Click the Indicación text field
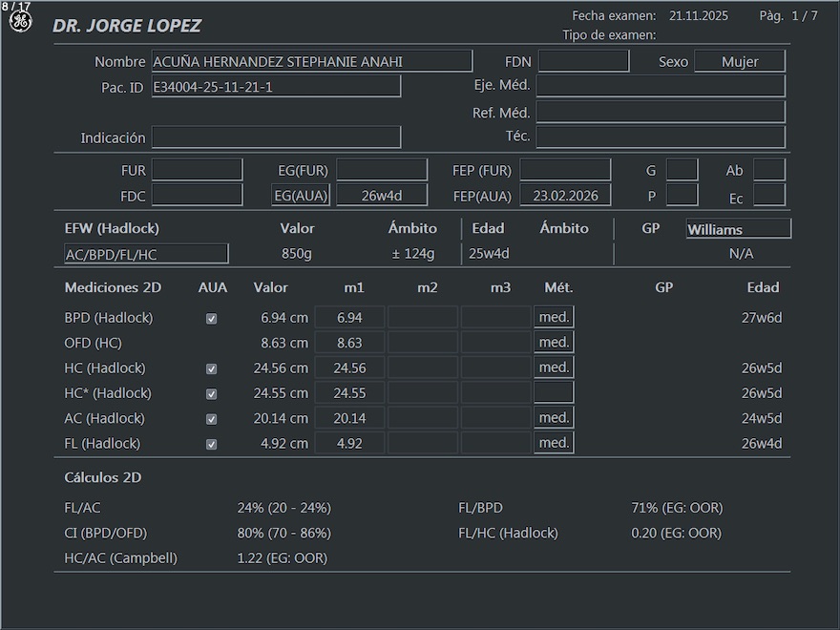Screen dimensions: 840x630 tap(276, 137)
